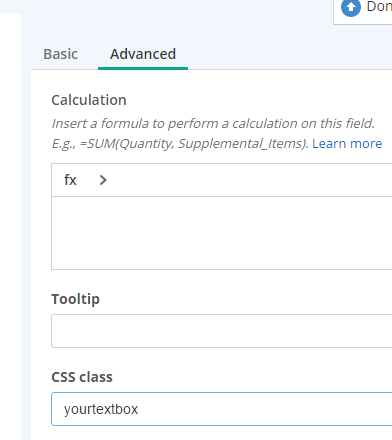Focus the Calculation formula text area
This screenshot has height=440, width=392.
pos(222,233)
